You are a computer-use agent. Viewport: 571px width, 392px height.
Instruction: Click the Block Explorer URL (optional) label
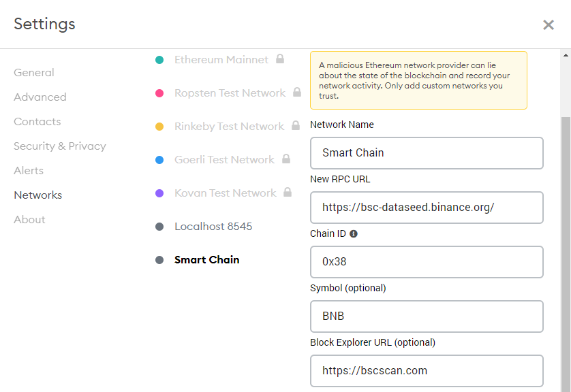pyautogui.click(x=373, y=342)
